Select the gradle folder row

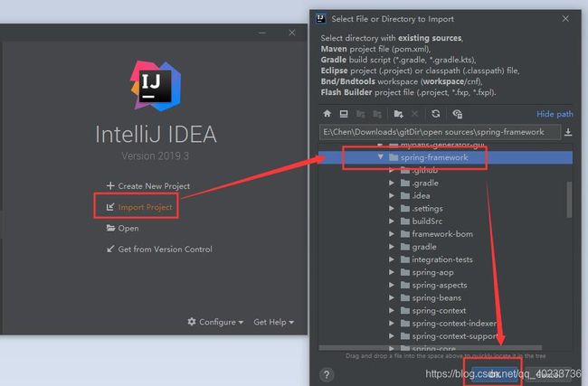pyautogui.click(x=445, y=247)
